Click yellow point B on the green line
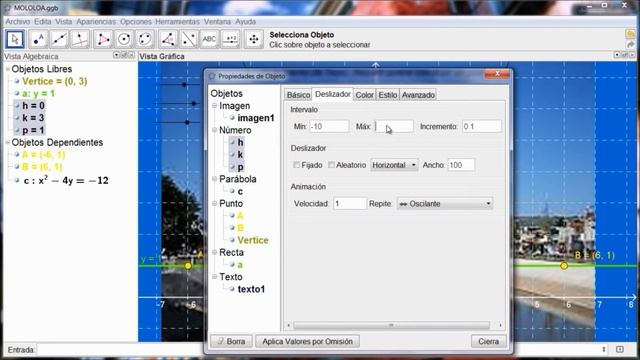The width and height of the screenshot is (640, 360). 564,266
